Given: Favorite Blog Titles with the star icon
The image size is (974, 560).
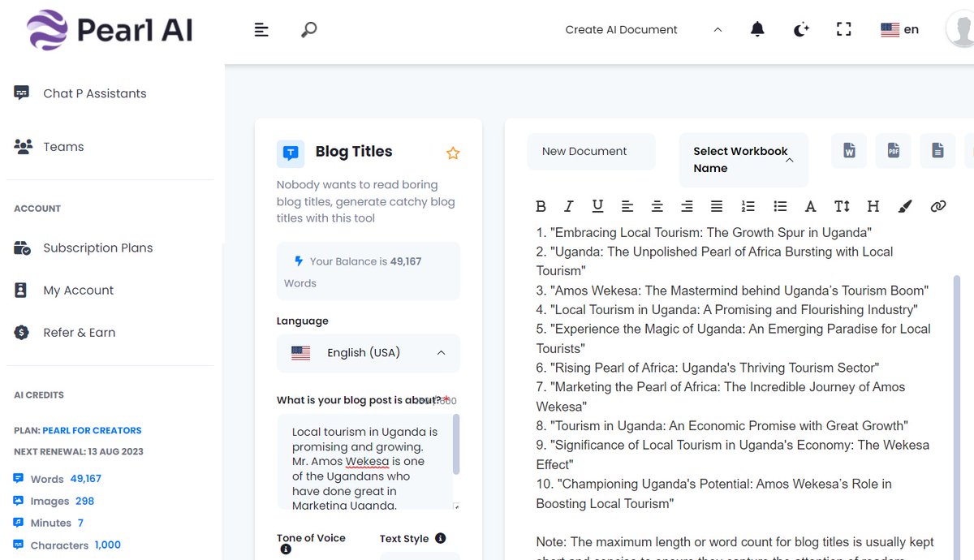Looking at the screenshot, I should (453, 153).
